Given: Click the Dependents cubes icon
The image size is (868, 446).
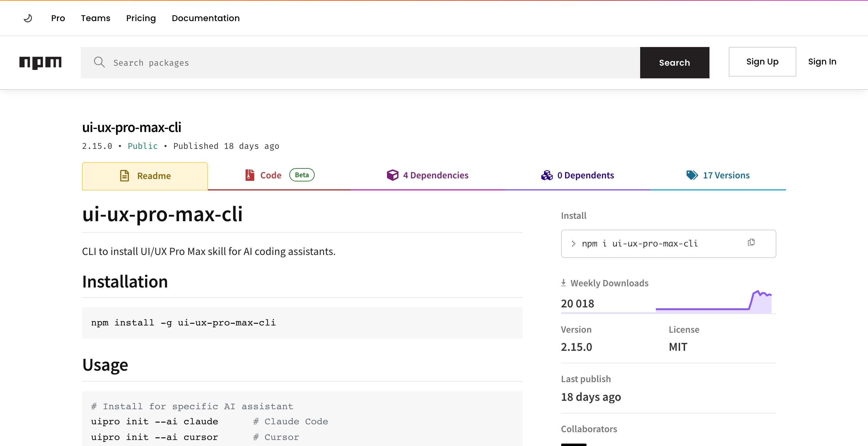Looking at the screenshot, I should pyautogui.click(x=547, y=175).
